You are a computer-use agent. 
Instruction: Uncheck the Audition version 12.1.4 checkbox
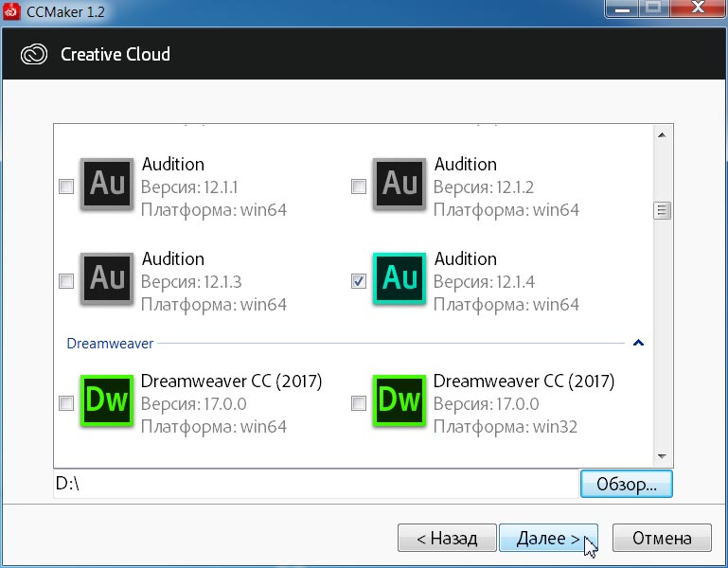click(359, 281)
